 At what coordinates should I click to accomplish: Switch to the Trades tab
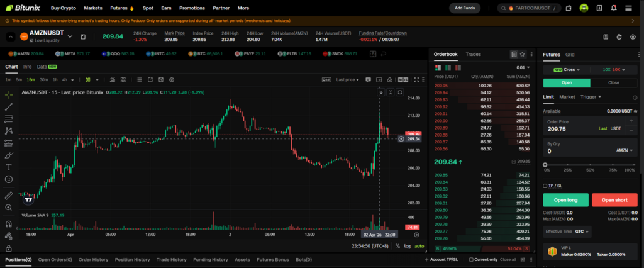473,54
